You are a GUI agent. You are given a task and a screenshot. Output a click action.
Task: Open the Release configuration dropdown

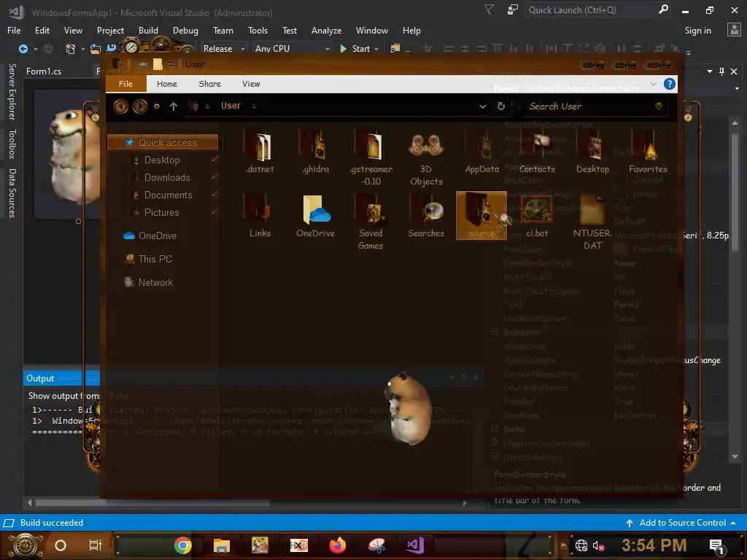(222, 49)
